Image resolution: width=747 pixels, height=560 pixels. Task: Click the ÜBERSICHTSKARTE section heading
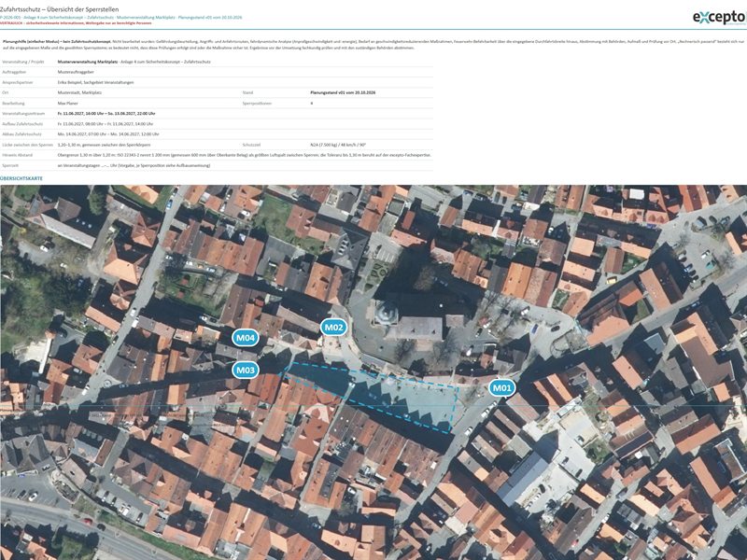(21, 178)
